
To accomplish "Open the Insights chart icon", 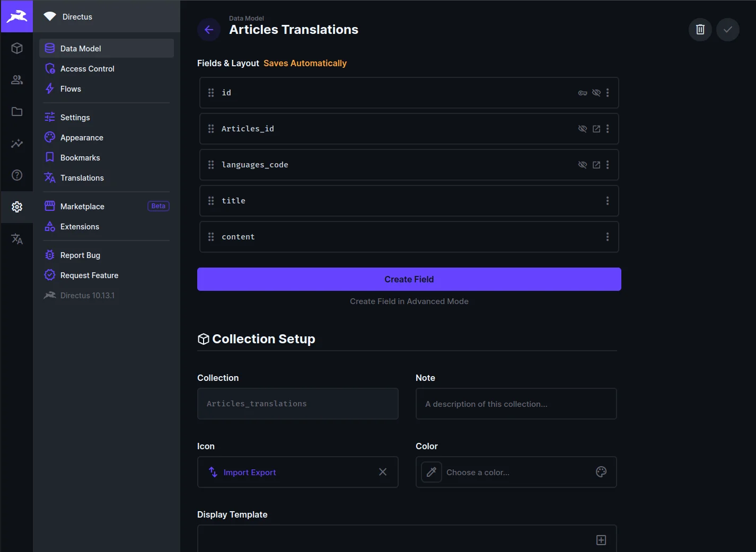I will pos(17,144).
